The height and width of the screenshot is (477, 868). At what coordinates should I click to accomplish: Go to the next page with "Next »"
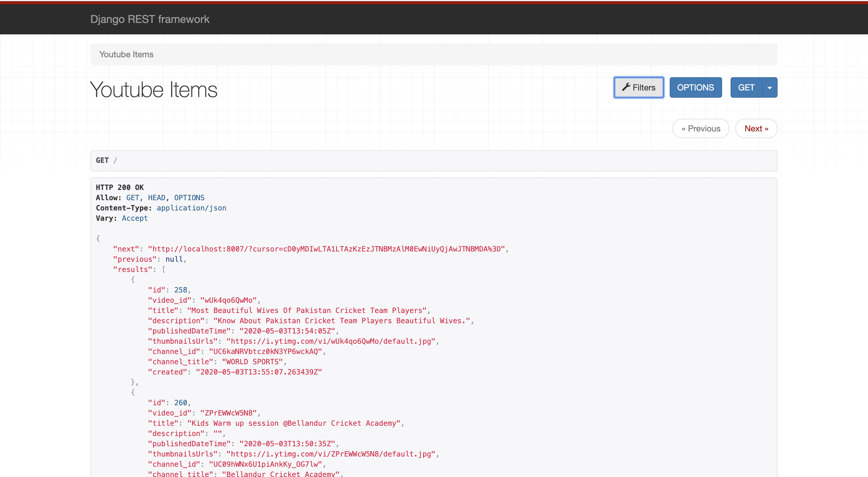(756, 128)
